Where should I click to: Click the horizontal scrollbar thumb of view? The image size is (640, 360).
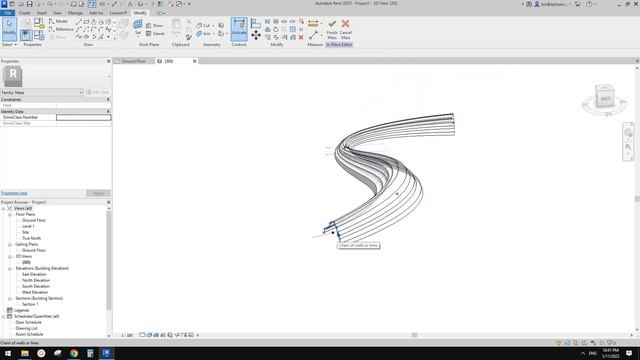coord(414,336)
